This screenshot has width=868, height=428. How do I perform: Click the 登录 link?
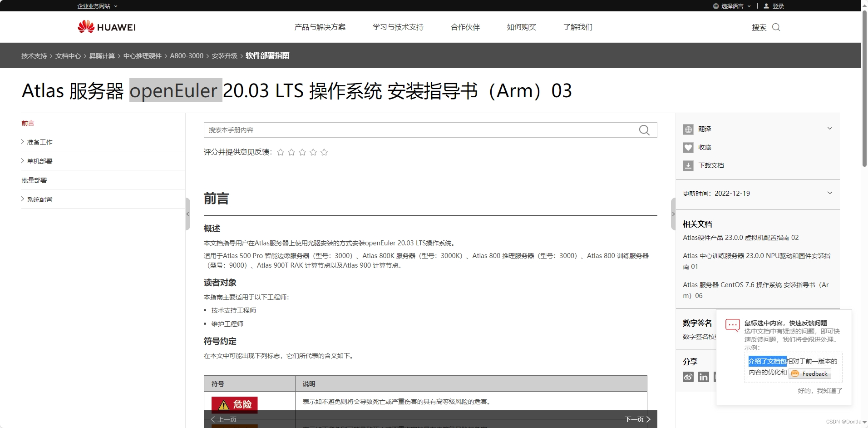click(778, 6)
